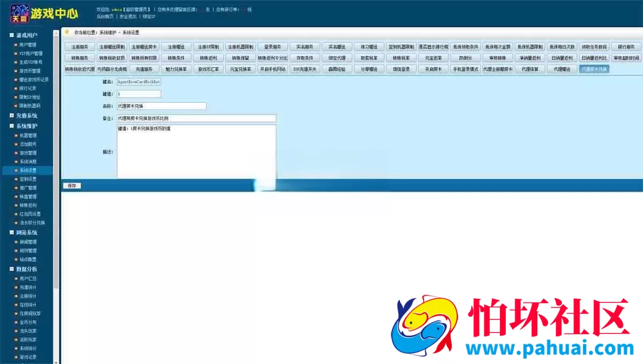The height and width of the screenshot is (364, 643).
Task: Collapse the 数据分析 sidebar section
Action: [12, 269]
